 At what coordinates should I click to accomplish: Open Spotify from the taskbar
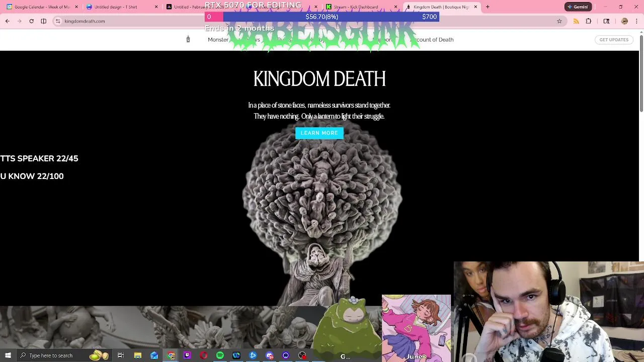coord(220,355)
